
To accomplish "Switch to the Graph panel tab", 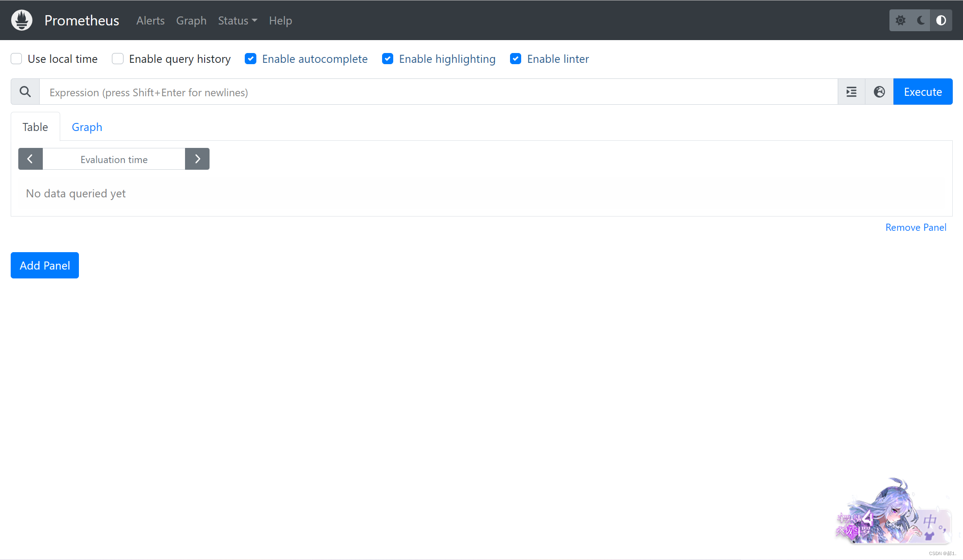I will click(x=87, y=127).
